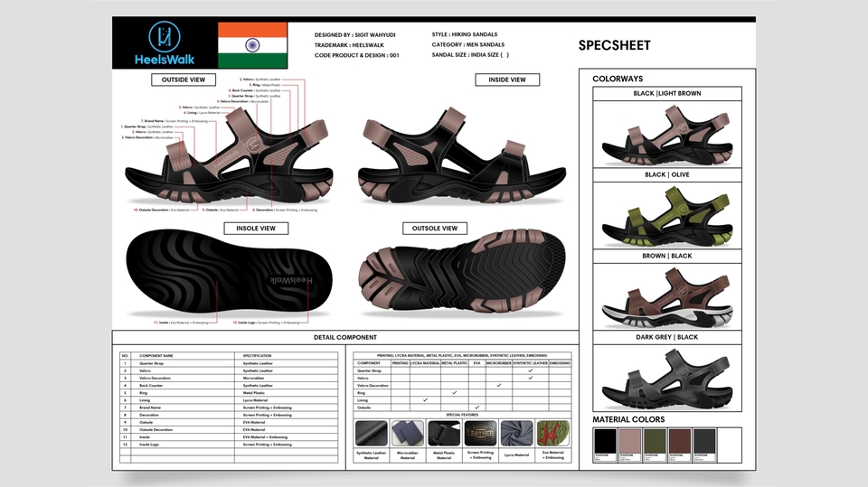Viewport: 868px width, 487px height.
Task: Pick the olive green Pantone color swatch
Action: pyautogui.click(x=654, y=443)
